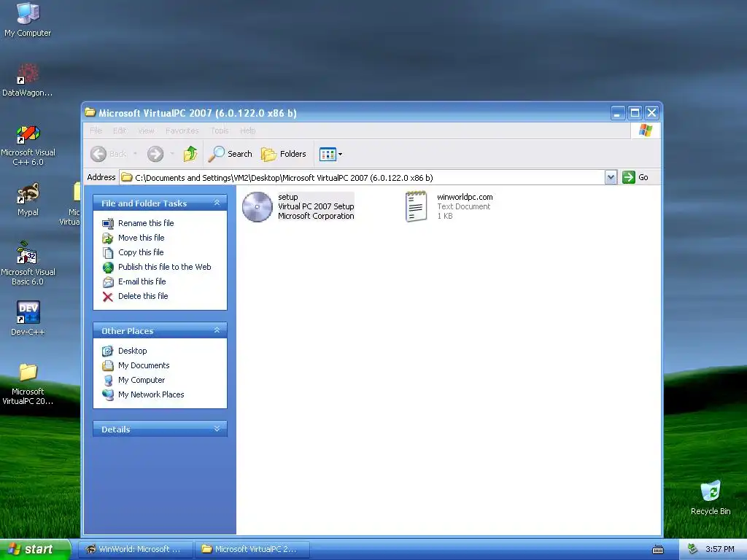The height and width of the screenshot is (560, 747).
Task: Click the winworldpc.com file name
Action: click(x=465, y=197)
